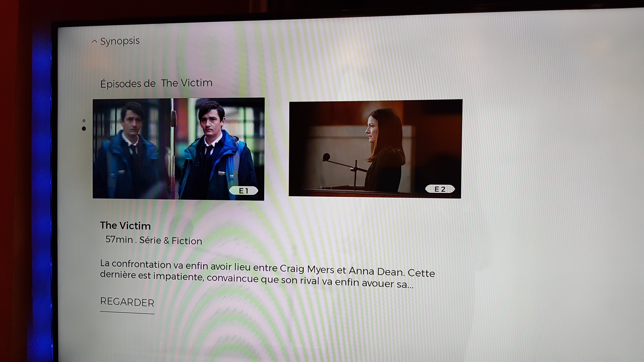Click the E2 episode badge
This screenshot has height=362, width=644.
(440, 189)
